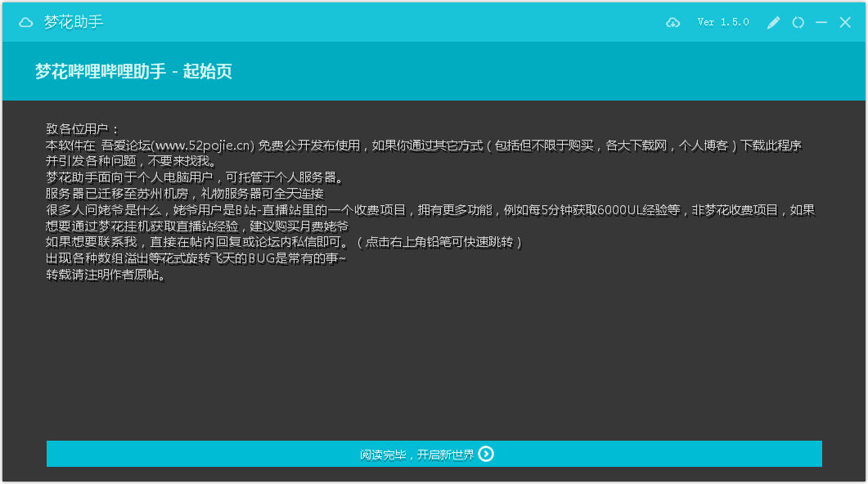
Task: Close the 梦花助手 window
Action: 845,22
